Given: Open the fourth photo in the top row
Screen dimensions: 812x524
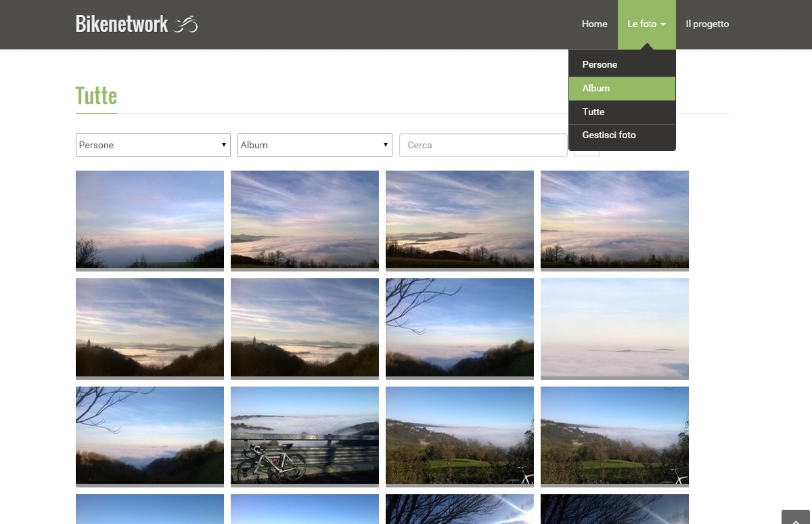Looking at the screenshot, I should pos(614,220).
